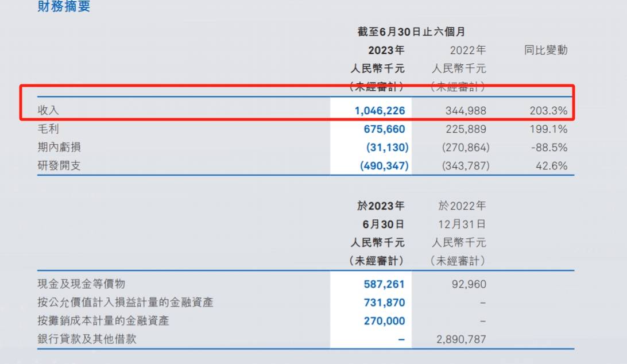
Task: Select the 截至6月30日止六個月 header
Action: tap(411, 32)
